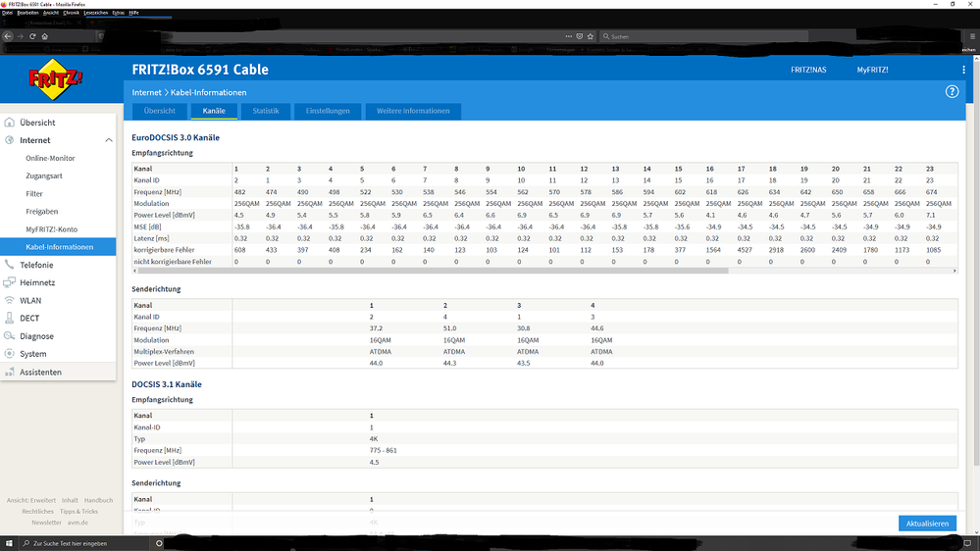Switch to the Übersicht tab
This screenshot has width=980, height=551.
pyautogui.click(x=159, y=111)
